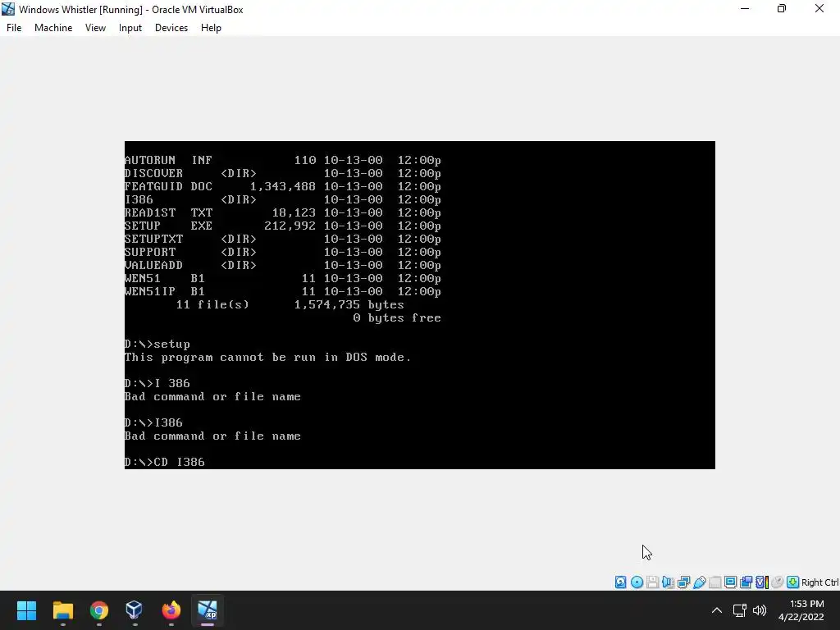Click the '0 bytes free' line
The width and height of the screenshot is (840, 630).
(x=397, y=317)
